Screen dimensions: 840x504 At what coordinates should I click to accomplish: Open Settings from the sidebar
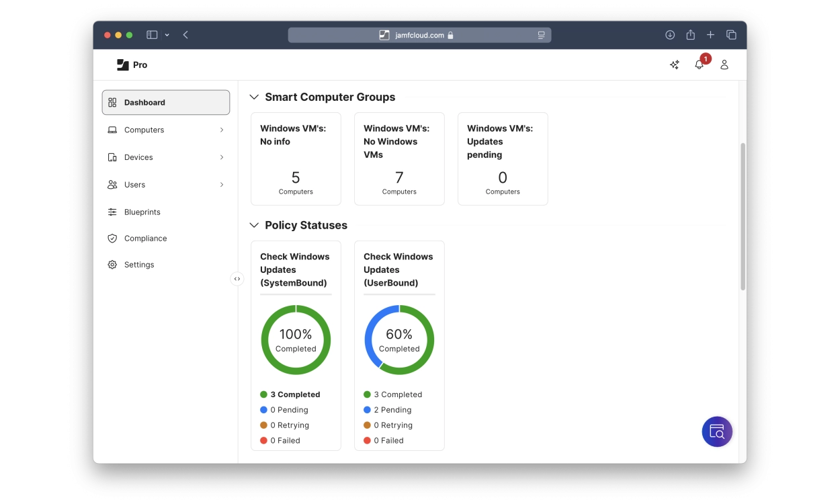[x=138, y=265]
